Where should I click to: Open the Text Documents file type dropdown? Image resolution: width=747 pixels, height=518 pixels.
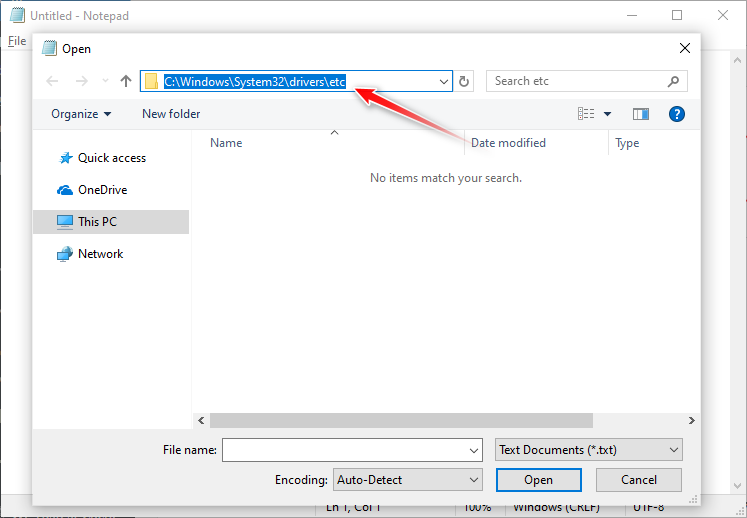pos(589,450)
